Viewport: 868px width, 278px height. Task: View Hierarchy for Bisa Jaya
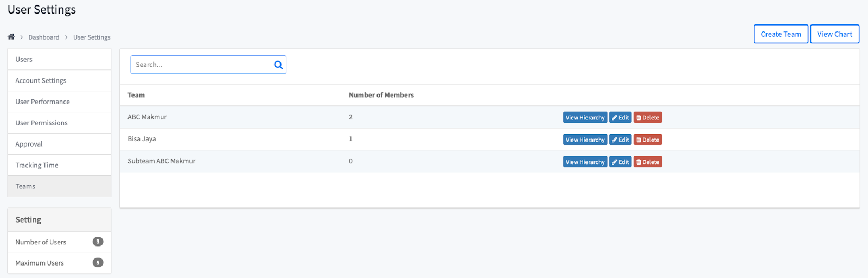[585, 140]
